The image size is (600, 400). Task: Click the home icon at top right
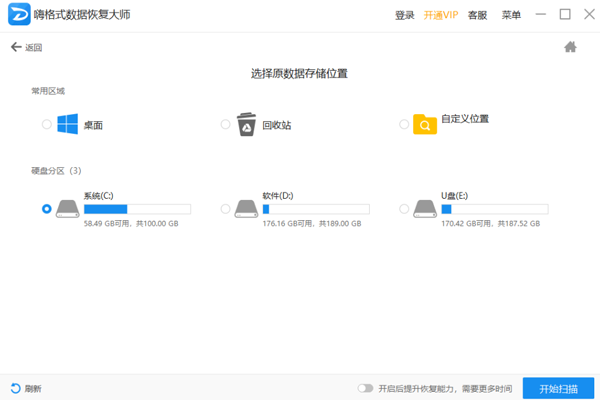(x=571, y=47)
